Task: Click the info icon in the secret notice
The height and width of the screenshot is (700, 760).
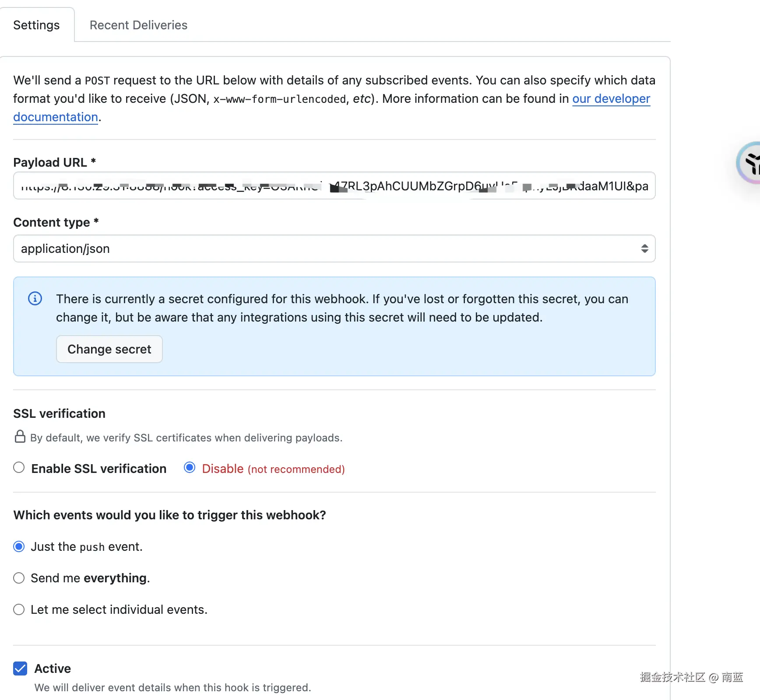Action: 35,298
